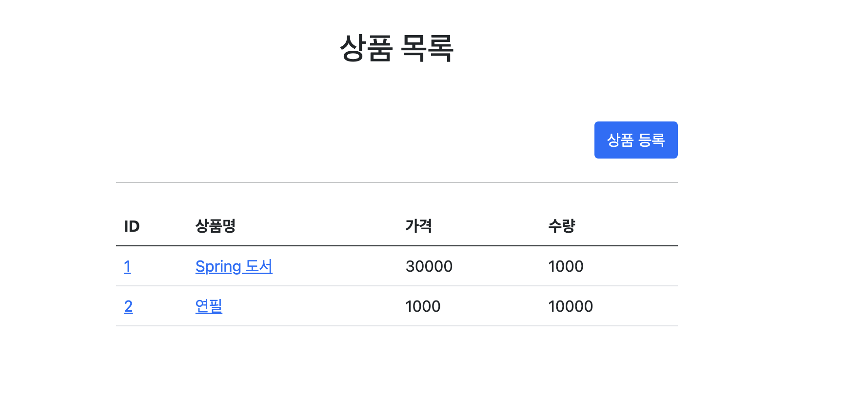Click the 수량 column header
The width and height of the screenshot is (868, 400).
click(x=562, y=226)
